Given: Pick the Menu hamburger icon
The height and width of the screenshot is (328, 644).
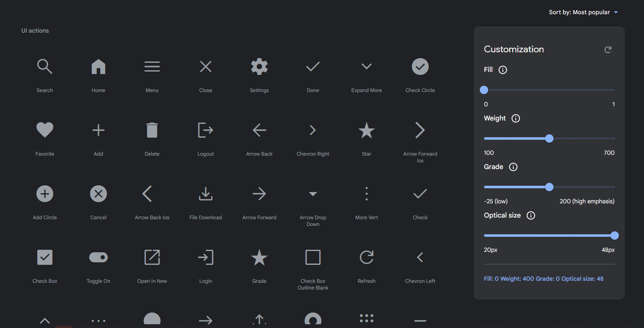Looking at the screenshot, I should pyautogui.click(x=152, y=67).
